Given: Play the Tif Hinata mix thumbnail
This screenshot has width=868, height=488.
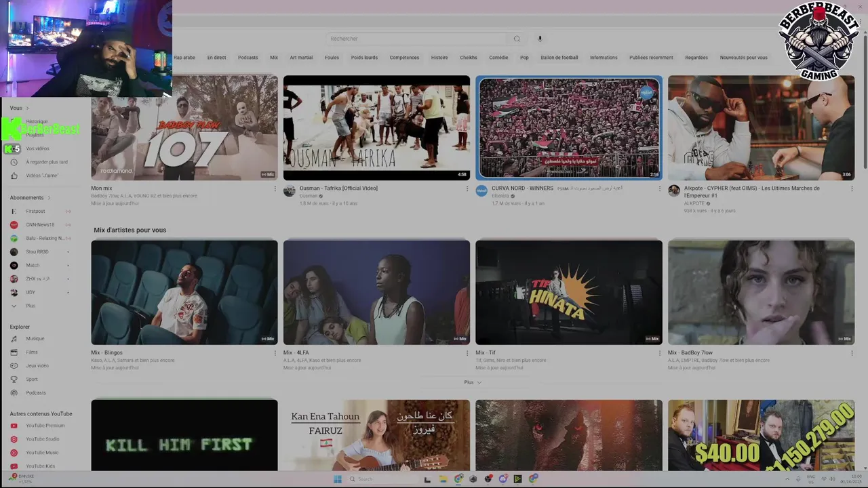Looking at the screenshot, I should point(569,292).
